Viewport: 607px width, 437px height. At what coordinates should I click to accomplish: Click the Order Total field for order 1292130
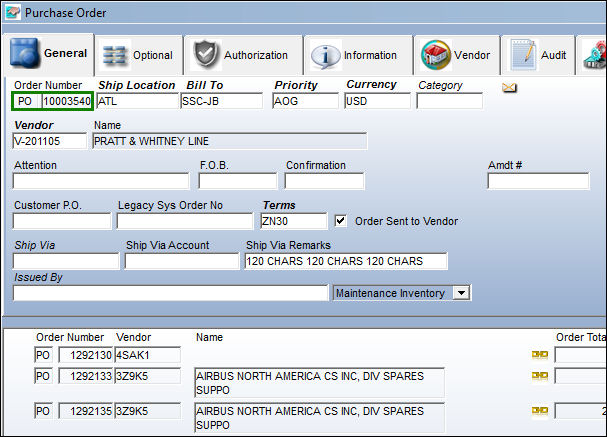point(581,355)
